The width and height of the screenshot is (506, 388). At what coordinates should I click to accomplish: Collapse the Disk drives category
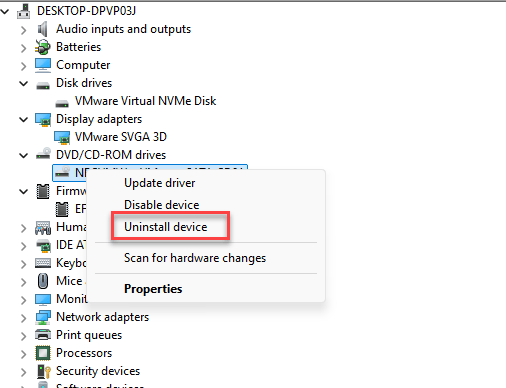click(23, 83)
